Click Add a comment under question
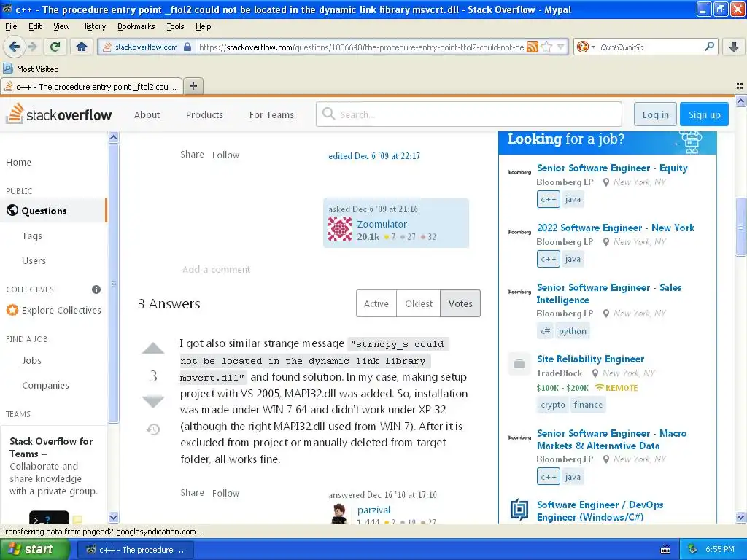747x560 pixels. pos(216,269)
